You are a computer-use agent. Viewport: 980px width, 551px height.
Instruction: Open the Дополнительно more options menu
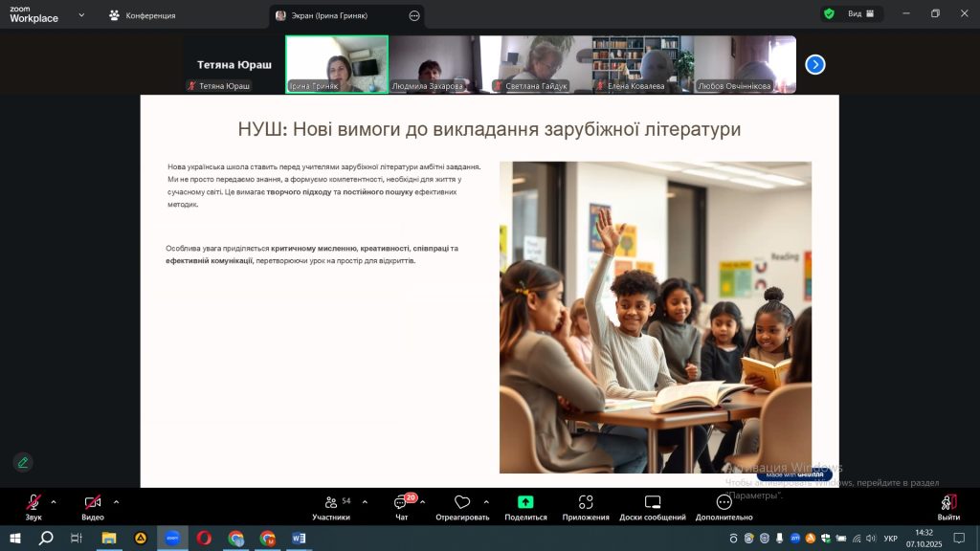[724, 507]
